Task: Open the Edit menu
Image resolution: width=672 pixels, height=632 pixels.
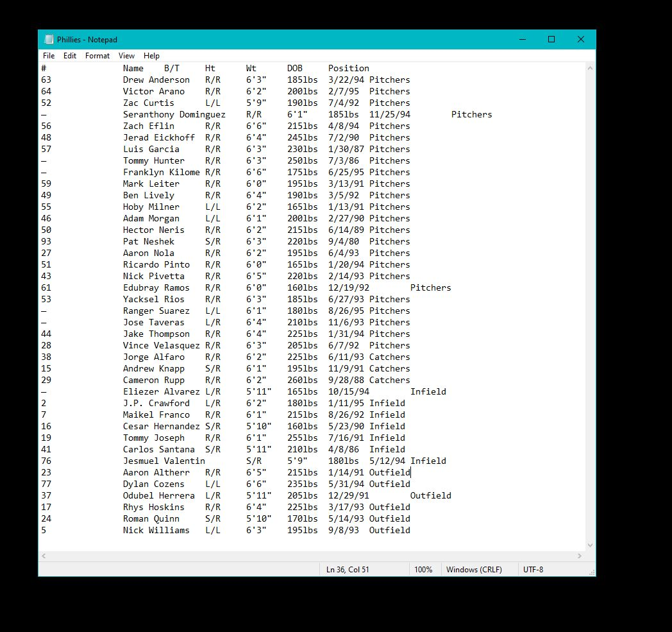Action: [69, 55]
